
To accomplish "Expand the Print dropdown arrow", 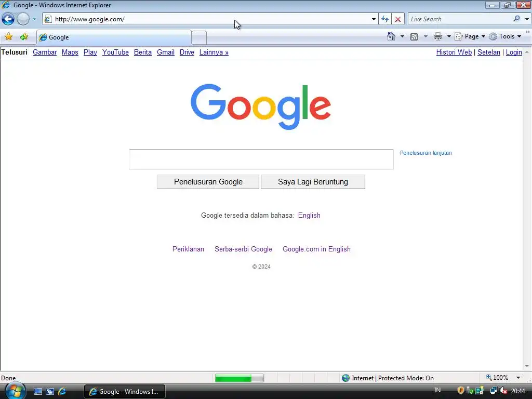I will click(449, 36).
